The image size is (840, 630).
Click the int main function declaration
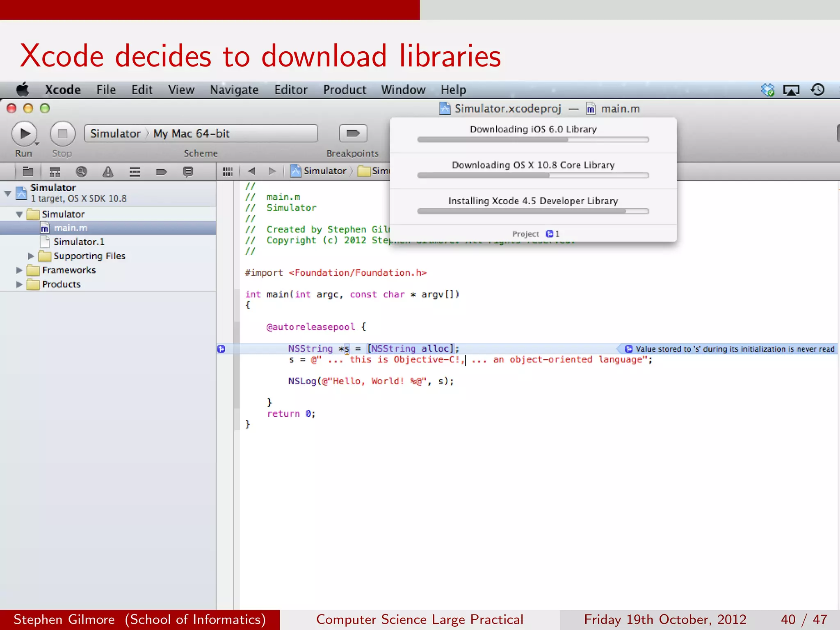pyautogui.click(x=352, y=294)
